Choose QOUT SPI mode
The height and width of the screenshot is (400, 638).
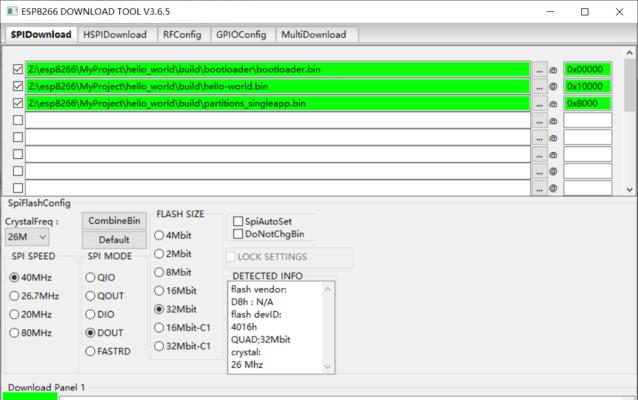[90, 296]
